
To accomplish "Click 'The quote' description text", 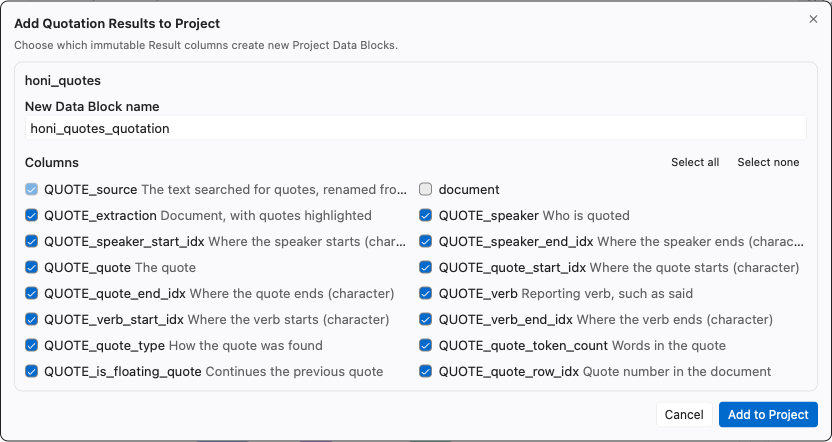I will tap(165, 267).
